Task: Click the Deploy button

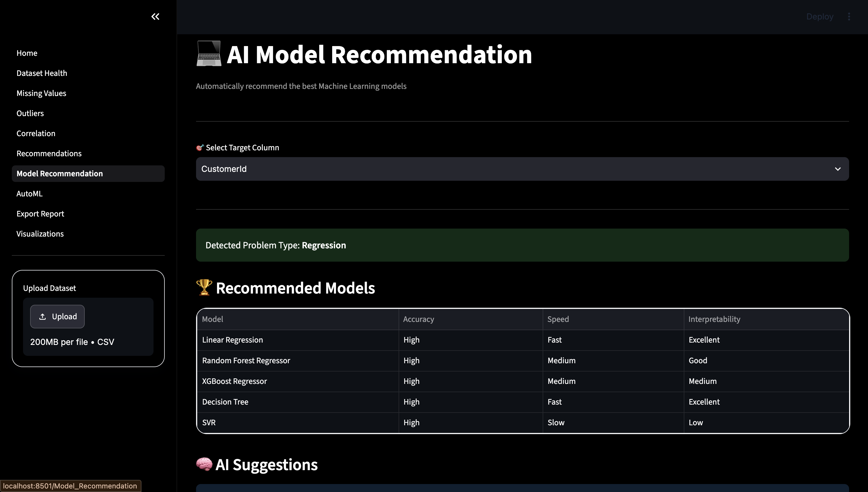Action: [x=820, y=17]
